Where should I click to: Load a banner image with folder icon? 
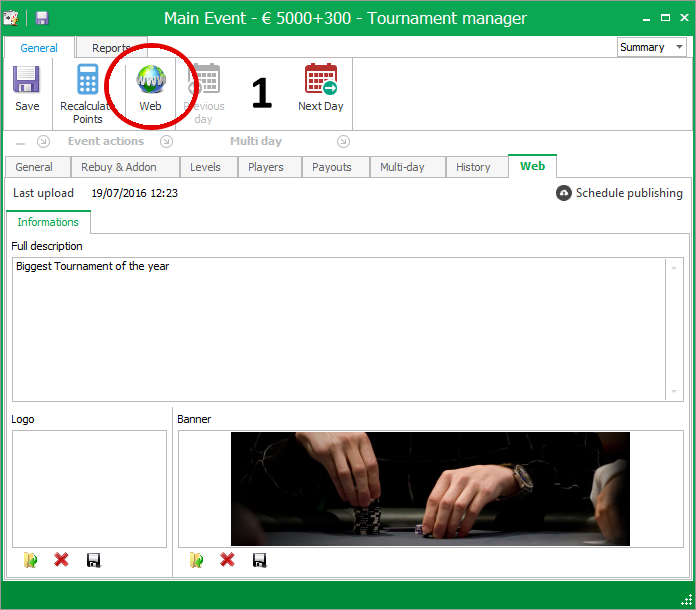[196, 560]
